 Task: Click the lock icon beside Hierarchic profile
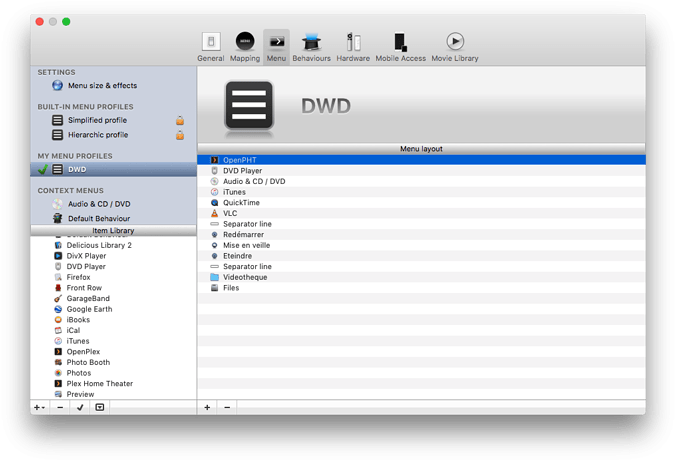click(x=180, y=135)
